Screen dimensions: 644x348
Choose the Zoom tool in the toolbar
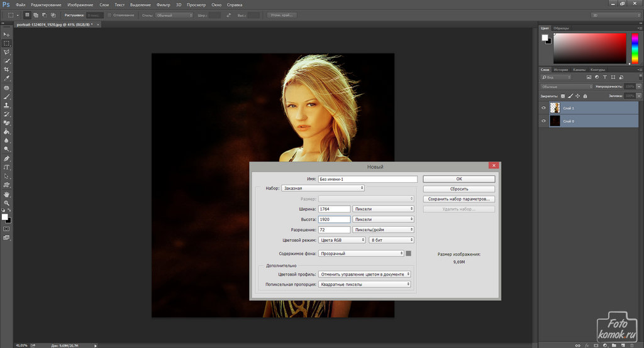click(x=7, y=204)
